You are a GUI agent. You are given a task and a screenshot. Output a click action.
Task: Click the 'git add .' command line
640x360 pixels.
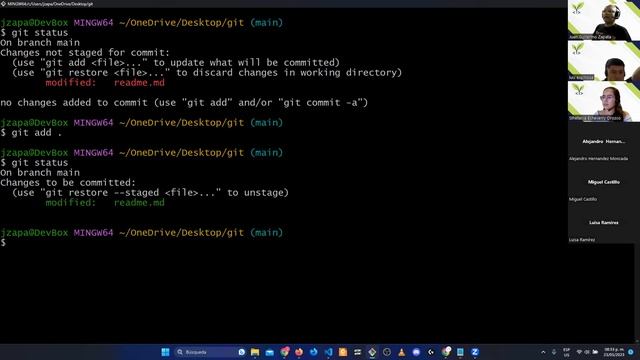pos(31,133)
